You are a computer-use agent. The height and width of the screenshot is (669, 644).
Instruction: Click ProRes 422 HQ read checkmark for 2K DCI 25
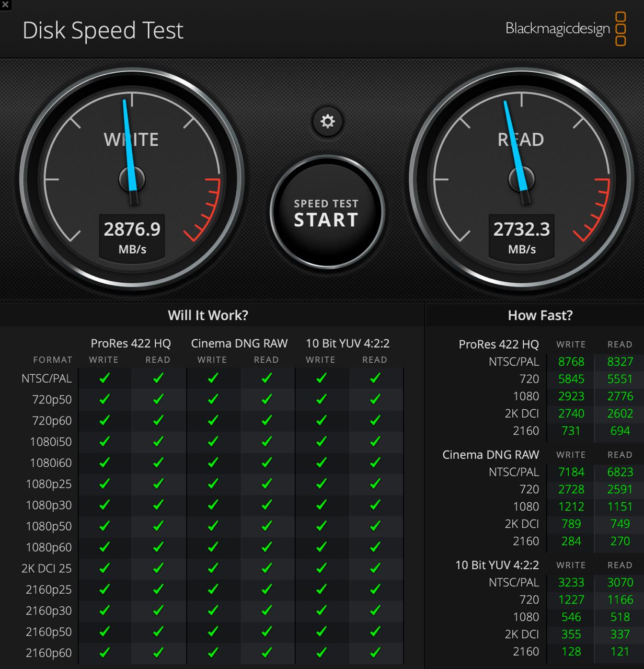click(x=158, y=568)
